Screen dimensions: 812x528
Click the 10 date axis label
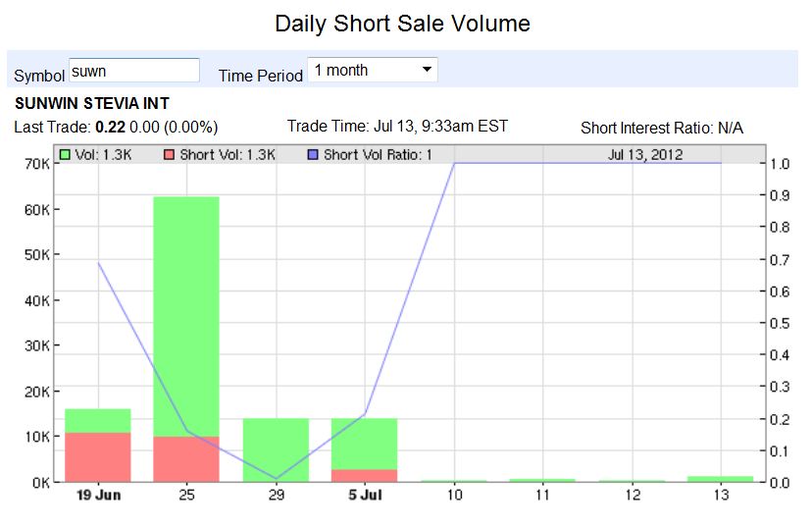(x=454, y=496)
